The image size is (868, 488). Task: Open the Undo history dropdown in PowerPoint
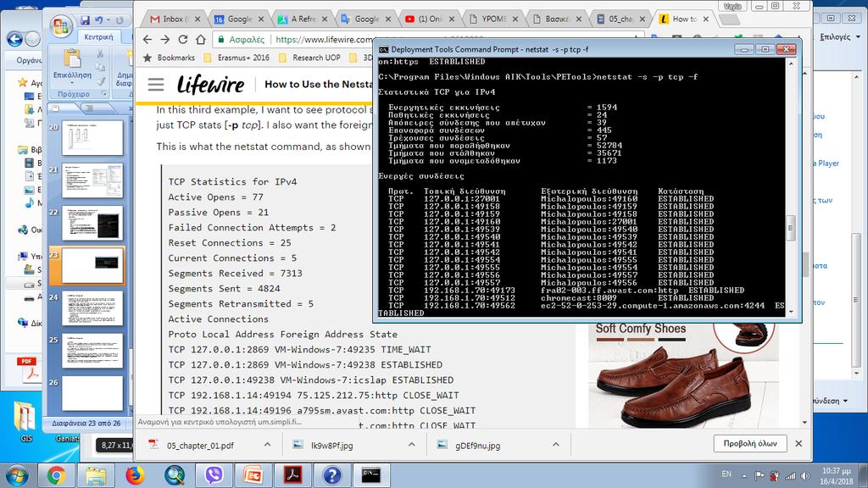coord(108,20)
